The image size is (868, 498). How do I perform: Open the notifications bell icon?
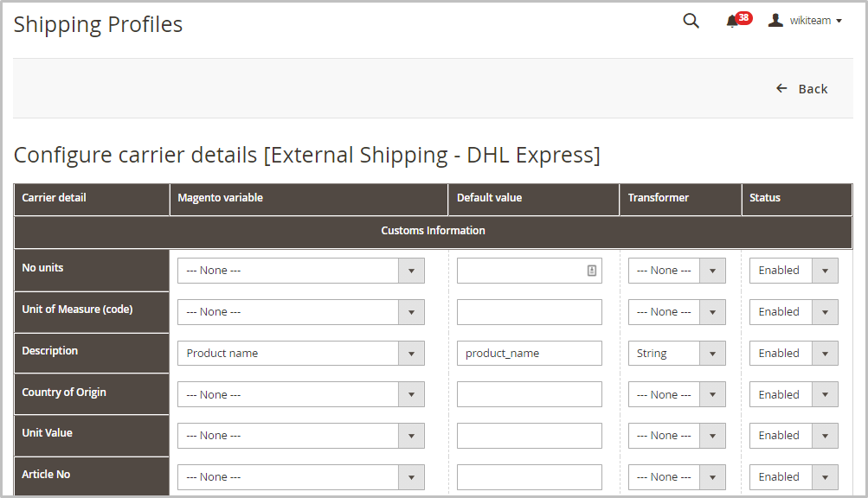coord(732,22)
